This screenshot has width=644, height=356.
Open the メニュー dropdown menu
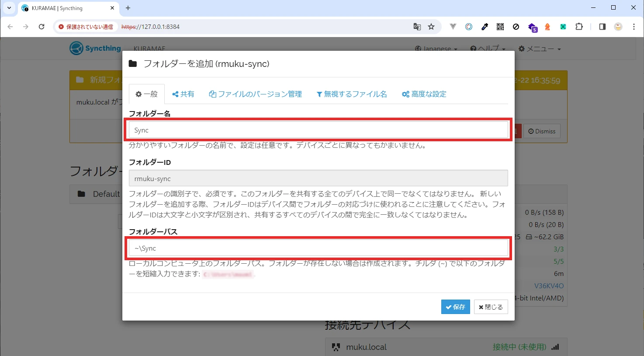click(x=540, y=49)
